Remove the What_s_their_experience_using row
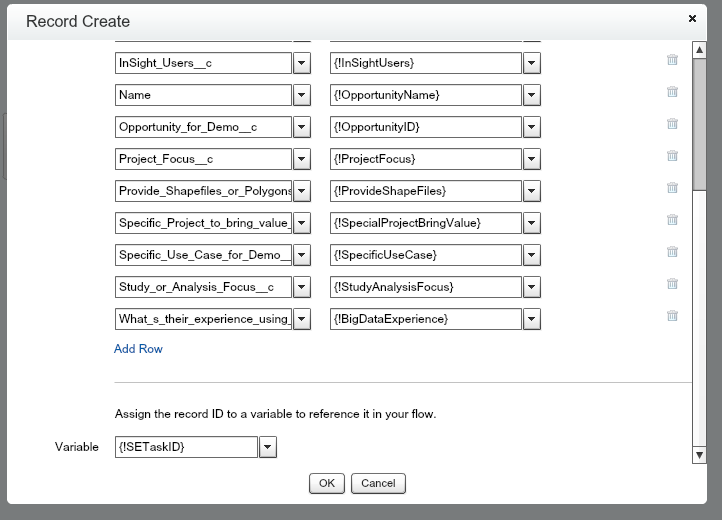Screen dimensions: 722x520 672,316
